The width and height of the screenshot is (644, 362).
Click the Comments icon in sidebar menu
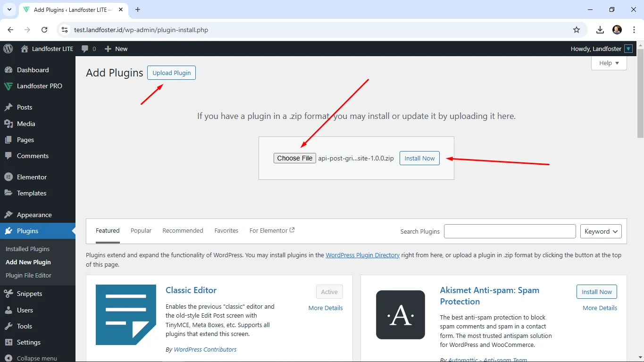click(8, 156)
